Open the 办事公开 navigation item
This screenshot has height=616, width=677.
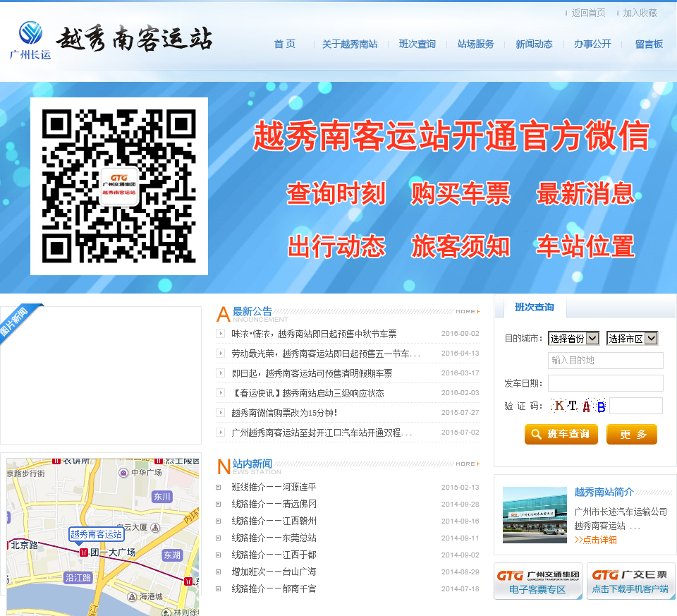coord(592,44)
